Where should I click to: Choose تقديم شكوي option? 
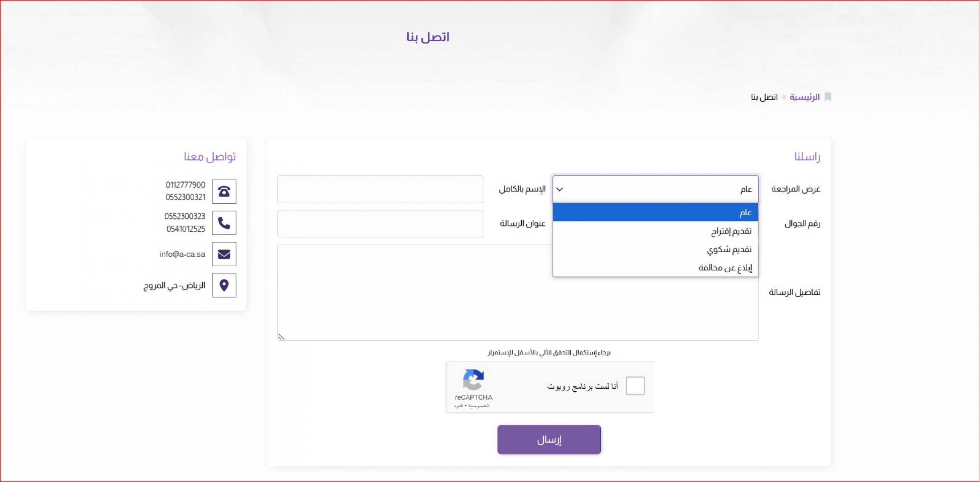[655, 249]
